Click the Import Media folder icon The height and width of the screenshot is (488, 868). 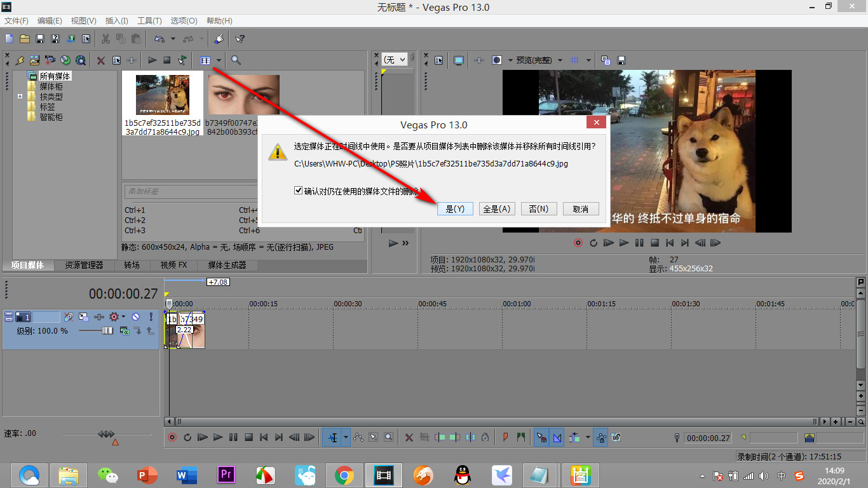tap(34, 60)
